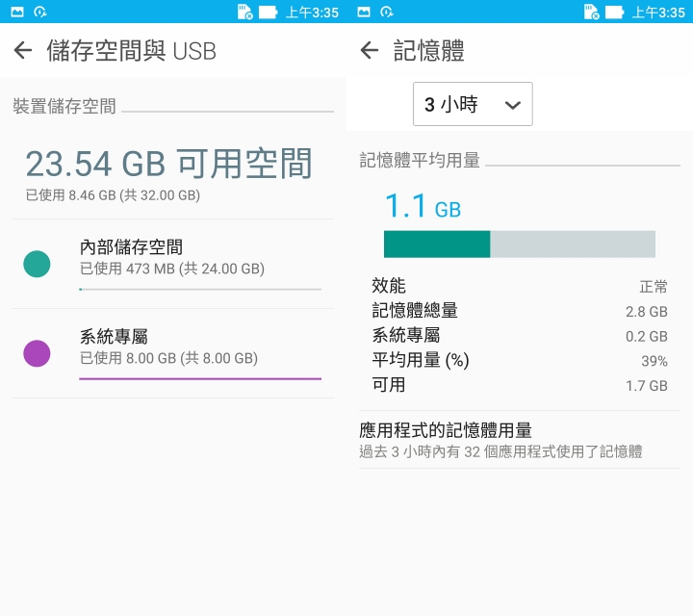The image size is (693, 616).
Task: Tap the sync clock icon in right status bar
Action: [387, 12]
